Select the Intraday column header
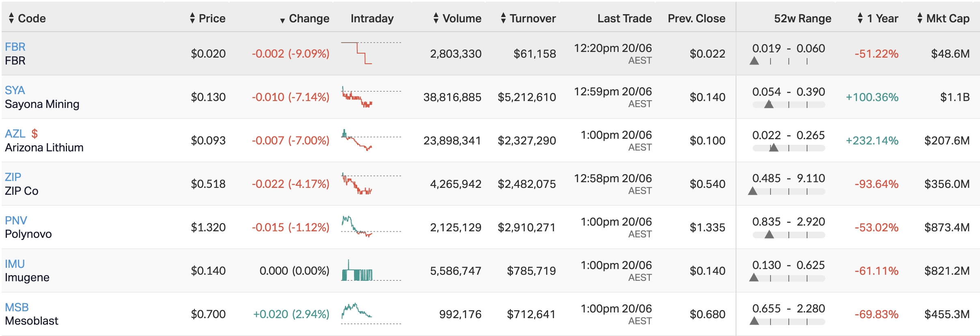The image size is (980, 336). [371, 18]
